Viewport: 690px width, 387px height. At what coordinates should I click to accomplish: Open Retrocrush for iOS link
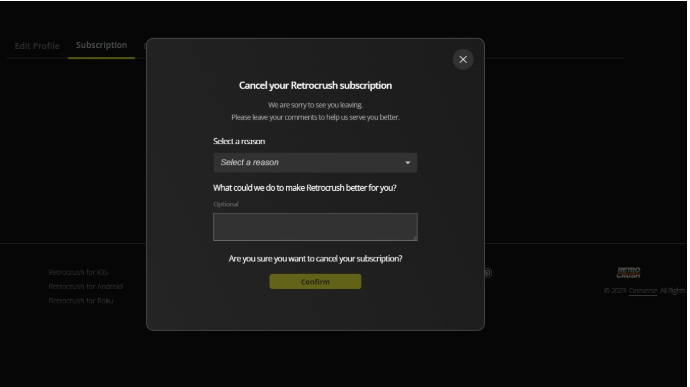point(78,272)
